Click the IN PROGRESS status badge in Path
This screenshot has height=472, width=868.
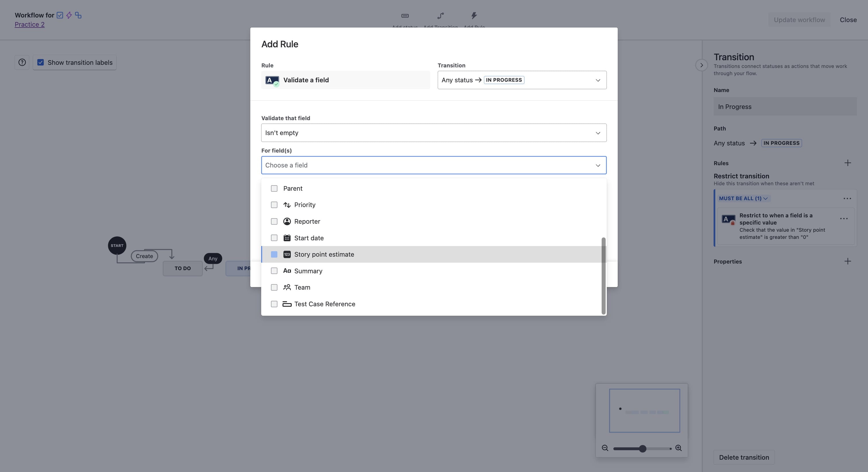(781, 143)
